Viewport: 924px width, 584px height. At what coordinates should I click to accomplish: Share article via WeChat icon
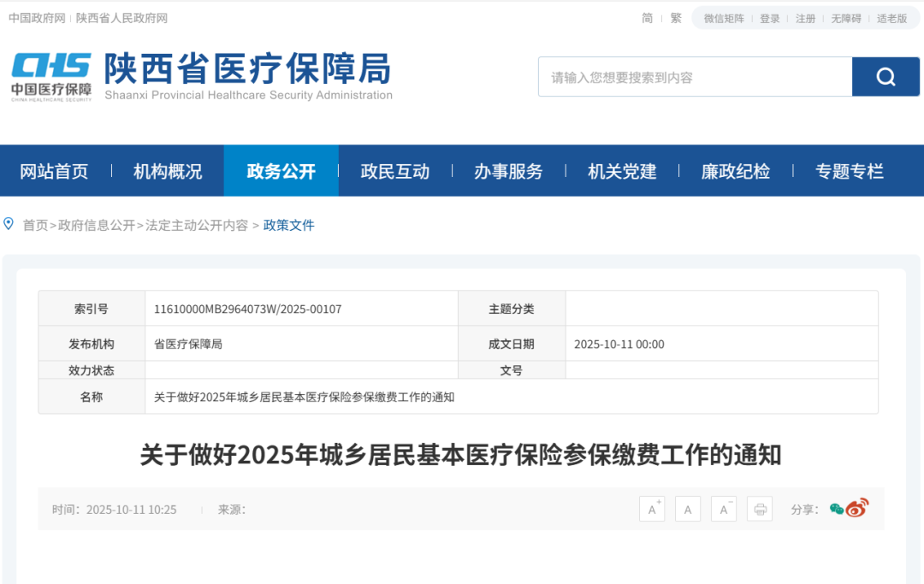click(x=837, y=510)
